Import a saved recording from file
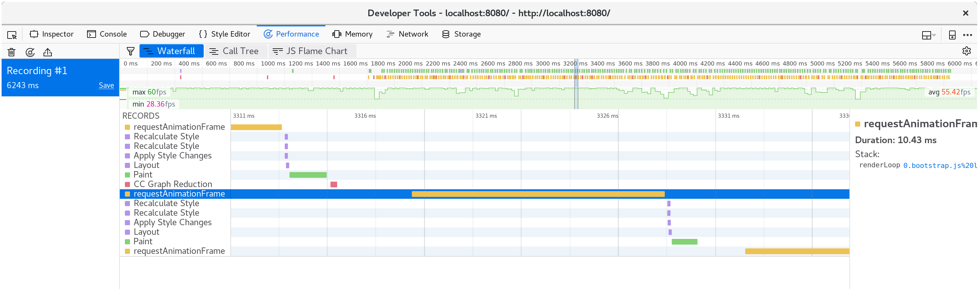The image size is (980, 292). [x=48, y=52]
